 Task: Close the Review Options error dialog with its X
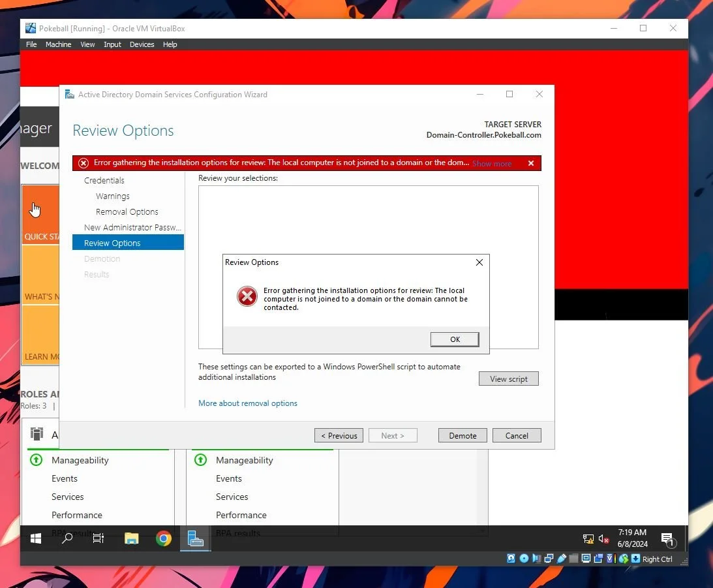tap(479, 262)
